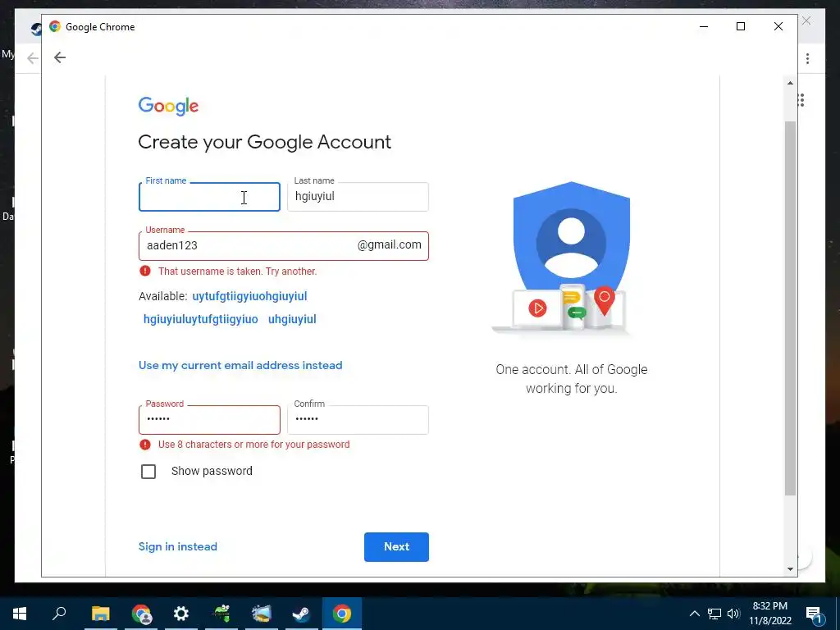Open the picture app icon on the taskbar
Screen dimensions: 840x630
point(262,614)
